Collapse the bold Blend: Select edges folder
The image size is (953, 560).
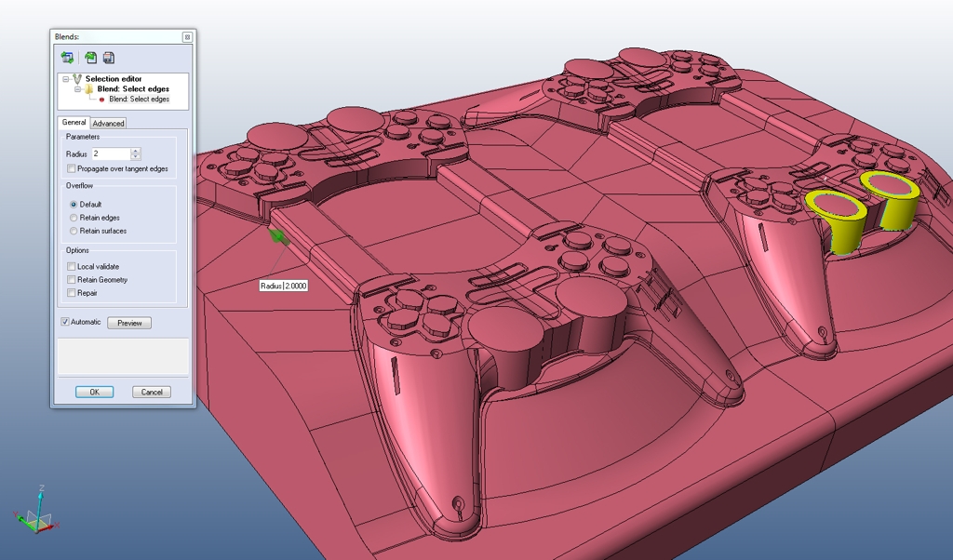tap(78, 89)
